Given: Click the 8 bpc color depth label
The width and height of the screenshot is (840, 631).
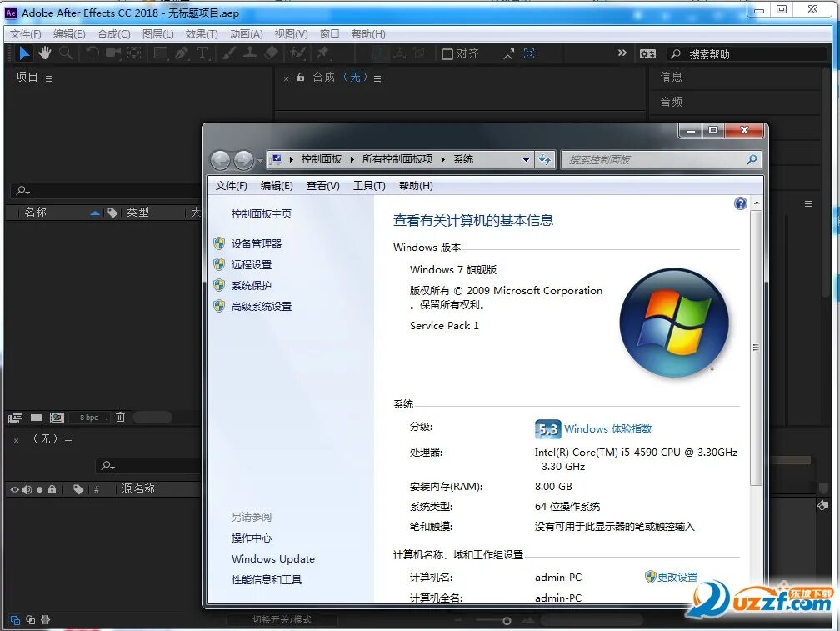Looking at the screenshot, I should tap(88, 418).
